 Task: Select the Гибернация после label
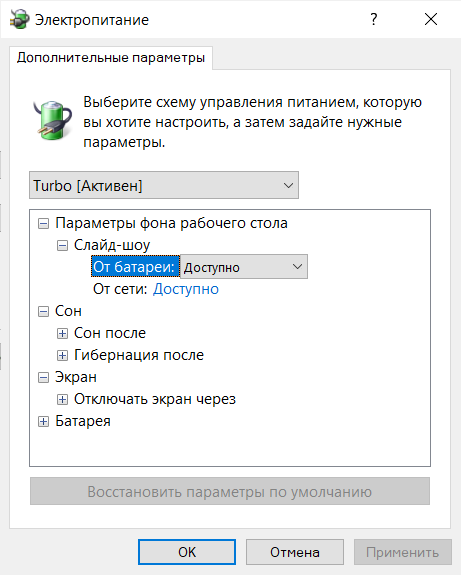[139, 355]
